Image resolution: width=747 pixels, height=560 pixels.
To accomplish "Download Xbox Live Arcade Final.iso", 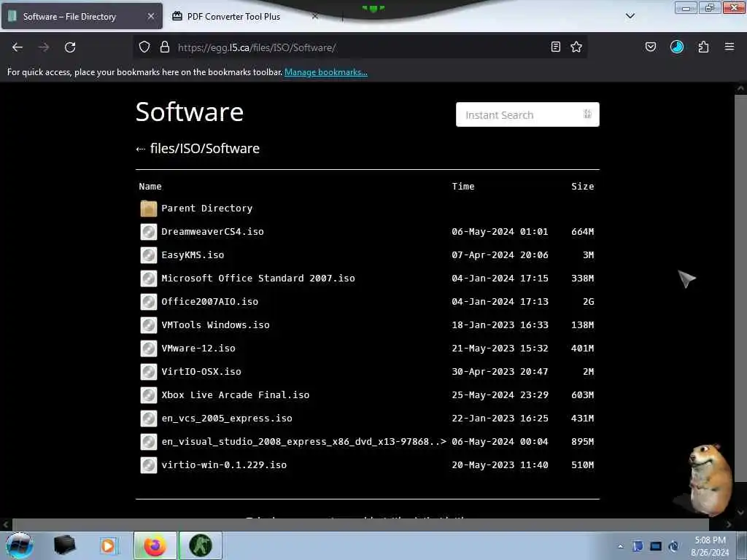I will pos(236,395).
